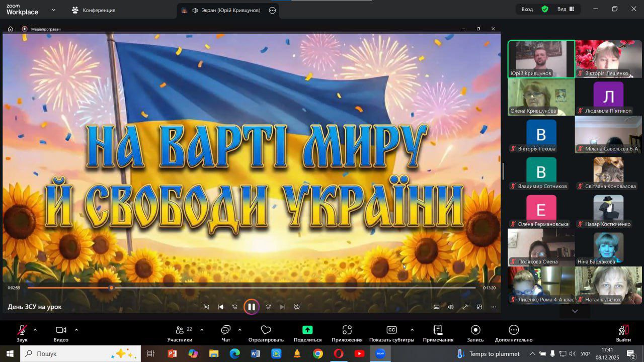Viewport: 644px width, 362px height.
Task: Pause the video in media player
Action: pyautogui.click(x=252, y=307)
